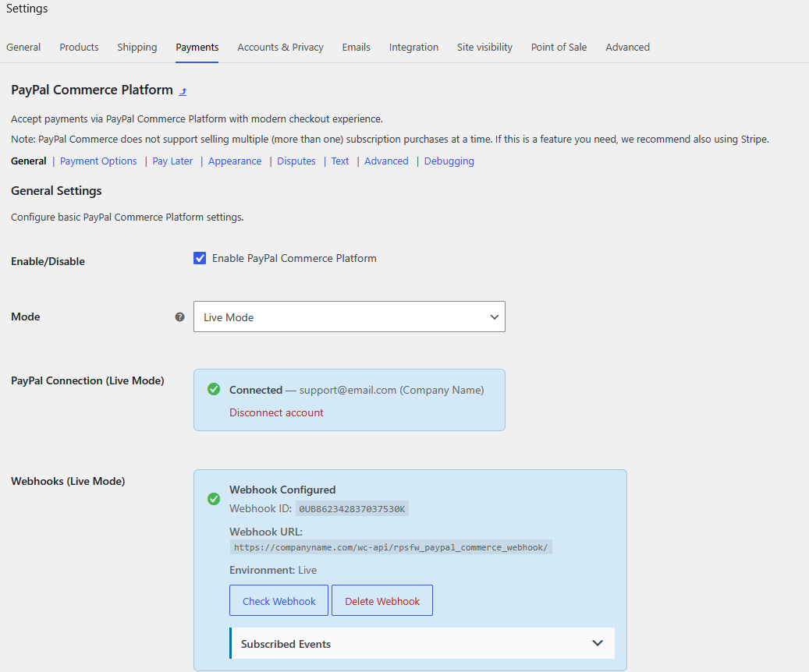Click the Check Webhook button
This screenshot has height=672, width=809.
tap(279, 600)
